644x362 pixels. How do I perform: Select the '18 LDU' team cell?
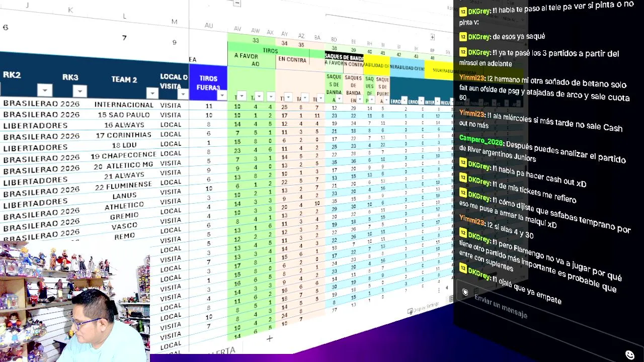pos(124,145)
